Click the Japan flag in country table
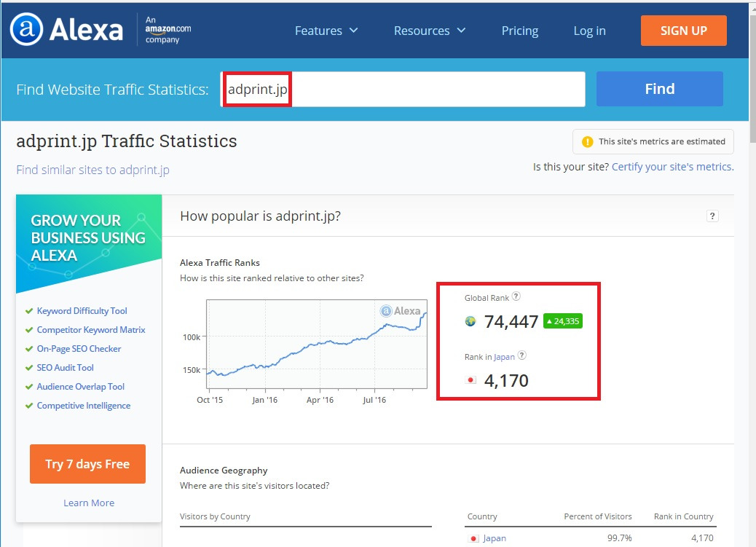This screenshot has height=547, width=756. coord(473,538)
